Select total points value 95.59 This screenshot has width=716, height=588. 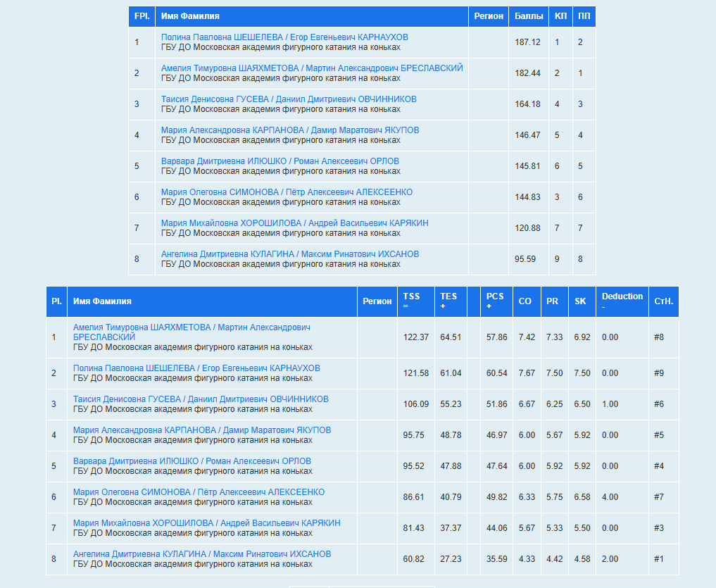[x=525, y=259]
